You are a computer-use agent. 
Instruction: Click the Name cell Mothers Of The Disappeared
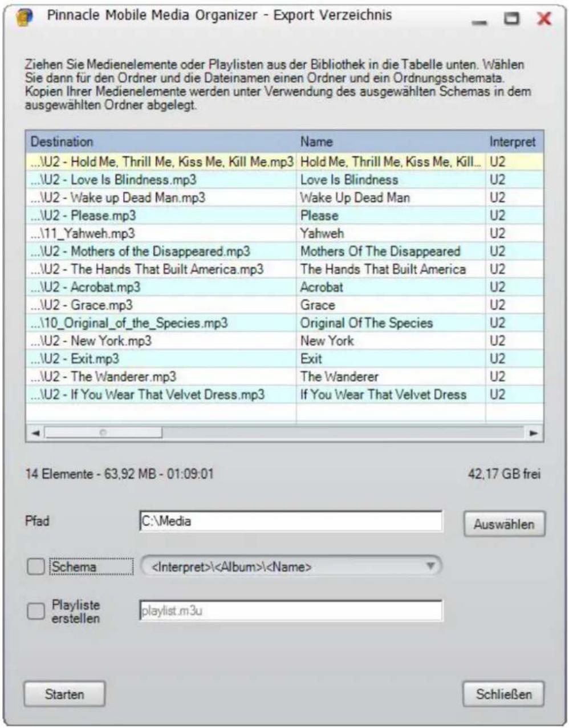pyautogui.click(x=391, y=252)
